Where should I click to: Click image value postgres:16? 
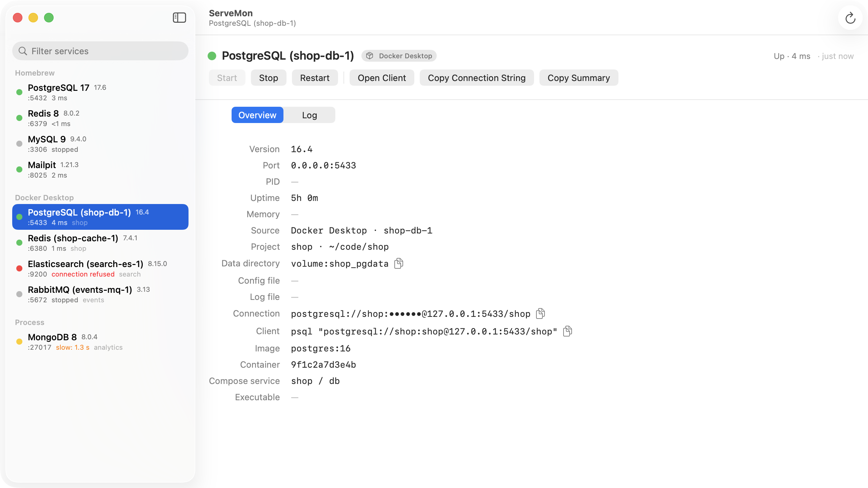(x=321, y=348)
